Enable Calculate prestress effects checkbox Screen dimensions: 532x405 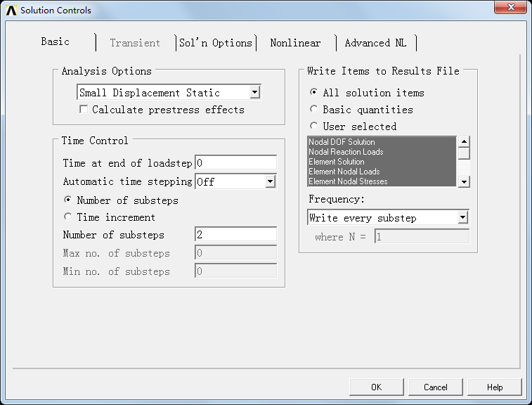[84, 110]
